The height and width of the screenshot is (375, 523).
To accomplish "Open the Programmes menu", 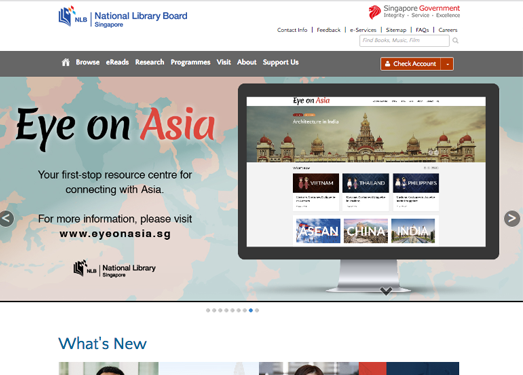I will pyautogui.click(x=190, y=62).
